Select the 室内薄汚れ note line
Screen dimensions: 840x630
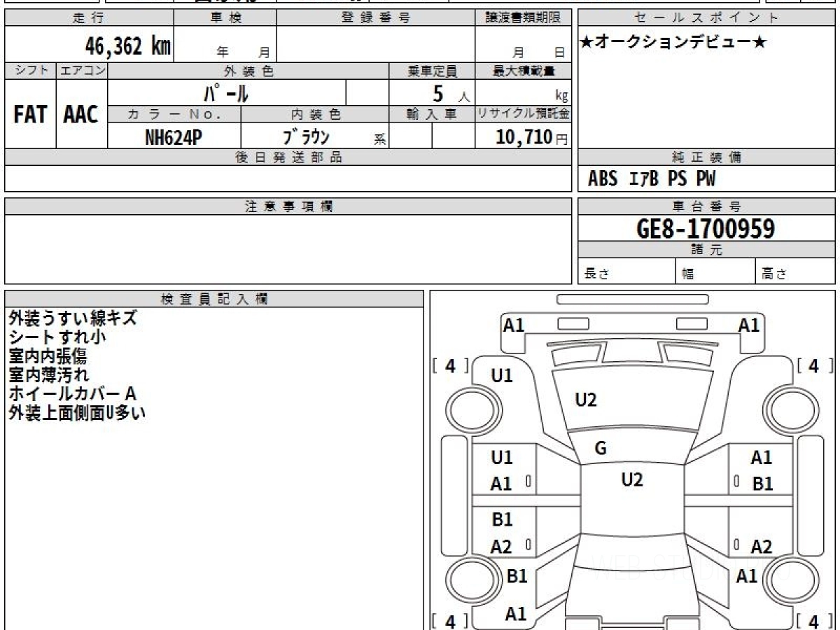point(48,374)
